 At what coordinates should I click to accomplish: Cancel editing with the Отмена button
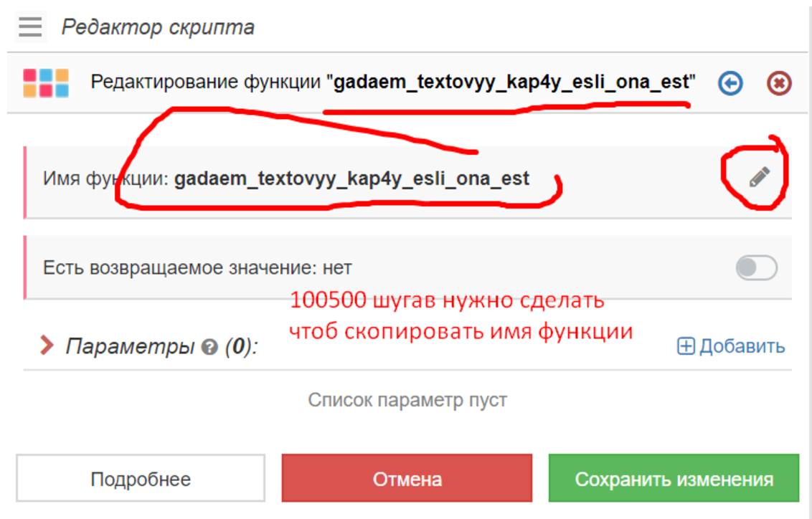tap(406, 478)
